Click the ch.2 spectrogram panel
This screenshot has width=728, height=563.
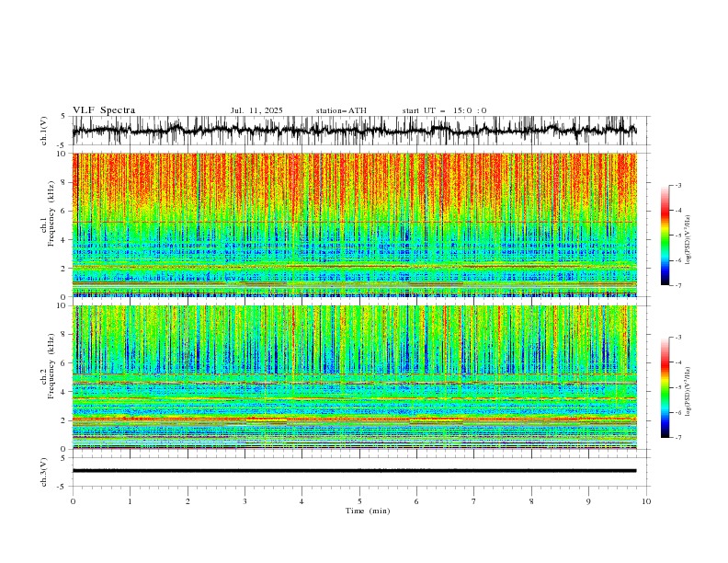point(354,377)
